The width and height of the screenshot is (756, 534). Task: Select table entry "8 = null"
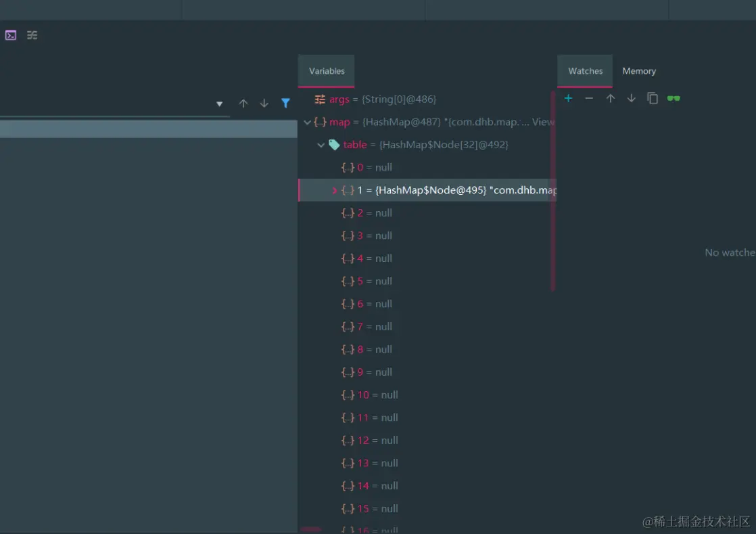(427, 349)
